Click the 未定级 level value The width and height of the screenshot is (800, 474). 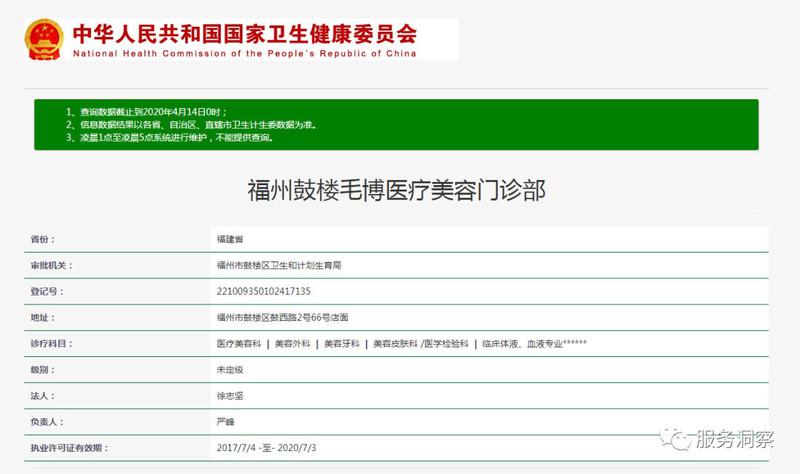tap(230, 370)
